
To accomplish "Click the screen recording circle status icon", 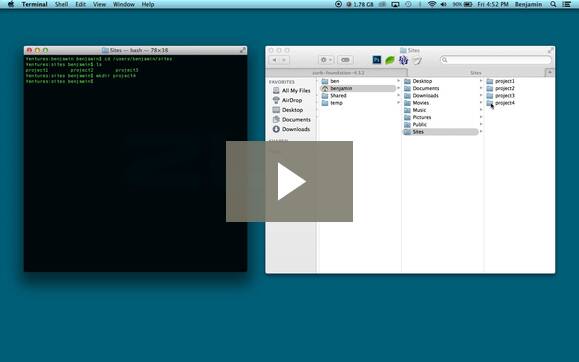I will click(338, 4).
